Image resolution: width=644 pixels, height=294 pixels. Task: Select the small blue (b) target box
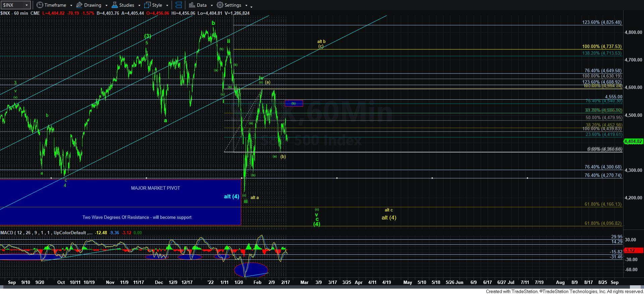pyautogui.click(x=294, y=103)
